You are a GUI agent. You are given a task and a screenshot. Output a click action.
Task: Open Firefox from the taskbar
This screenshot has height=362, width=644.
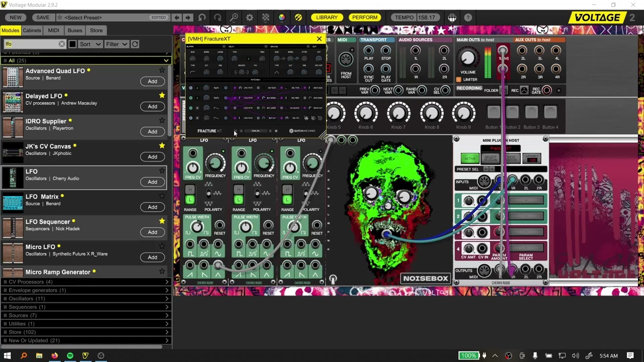pos(54,355)
